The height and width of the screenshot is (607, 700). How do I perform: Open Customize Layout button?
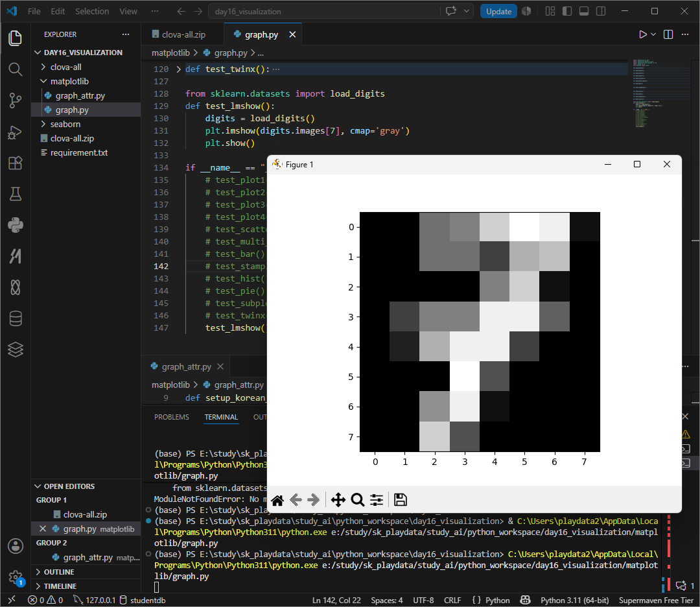pyautogui.click(x=550, y=11)
